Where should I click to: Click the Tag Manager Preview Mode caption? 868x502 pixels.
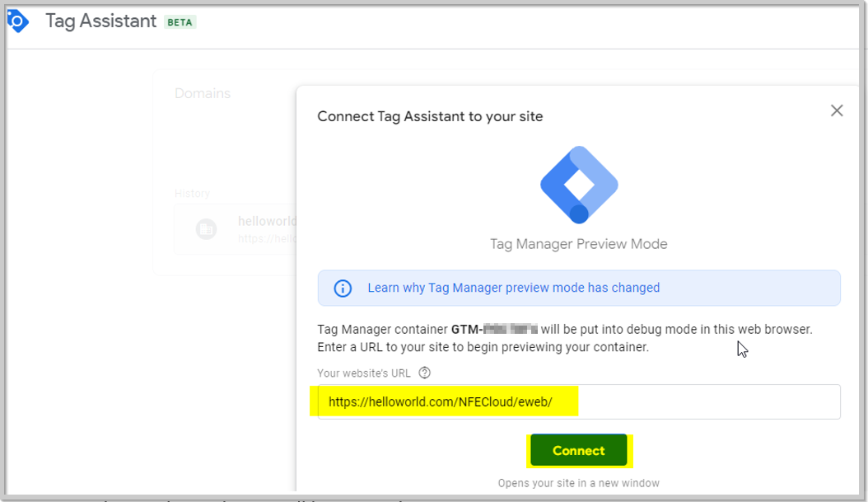(x=578, y=244)
